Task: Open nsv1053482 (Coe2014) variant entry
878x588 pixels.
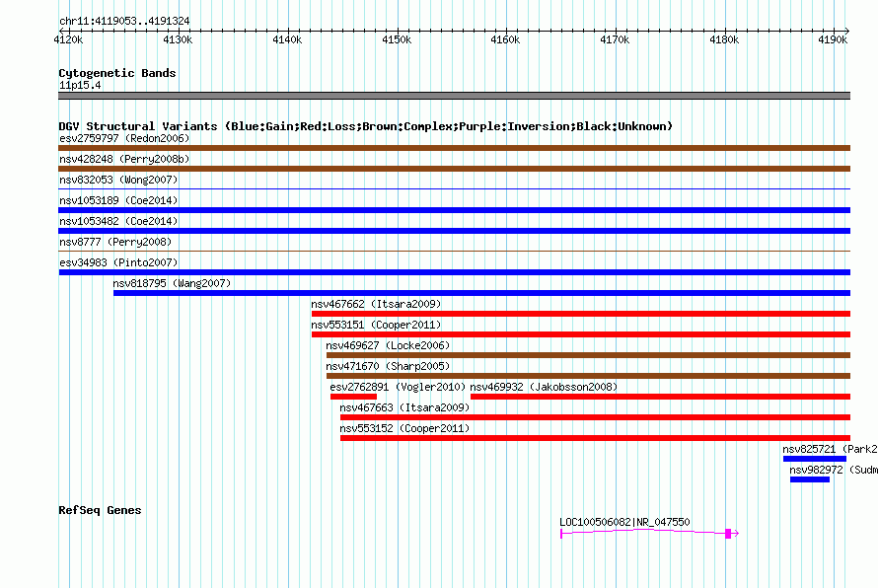Action: pyautogui.click(x=118, y=221)
